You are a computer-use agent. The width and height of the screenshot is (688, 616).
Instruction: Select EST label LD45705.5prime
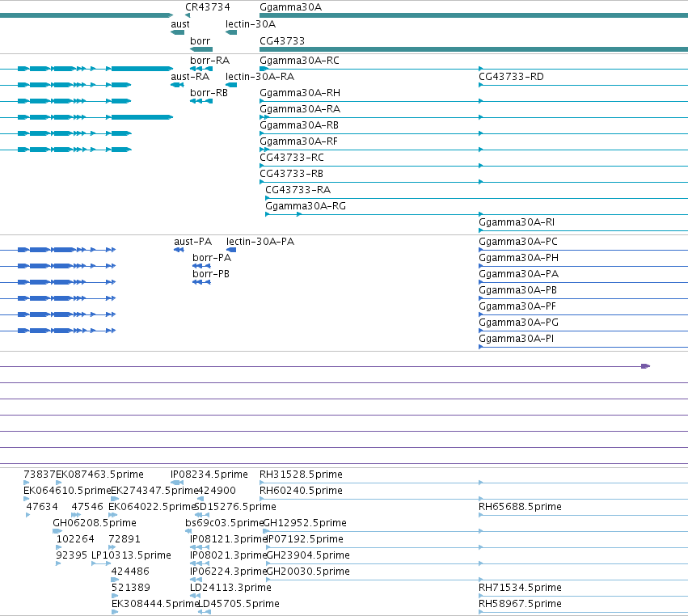click(239, 604)
